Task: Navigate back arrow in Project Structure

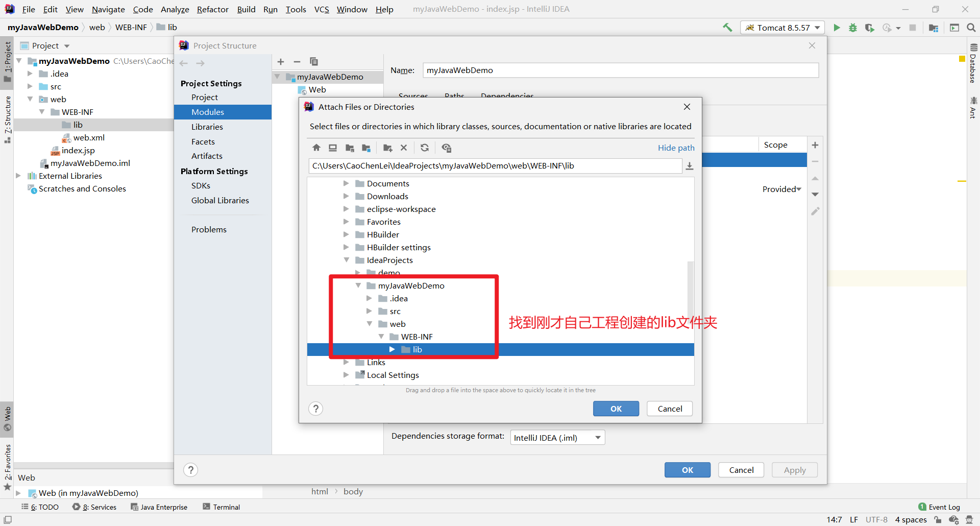Action: click(184, 63)
